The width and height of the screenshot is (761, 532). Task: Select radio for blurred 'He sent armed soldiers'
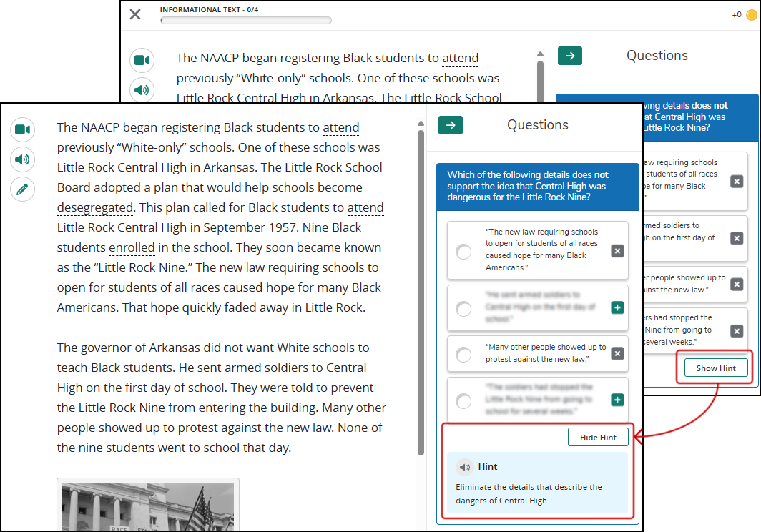463,309
